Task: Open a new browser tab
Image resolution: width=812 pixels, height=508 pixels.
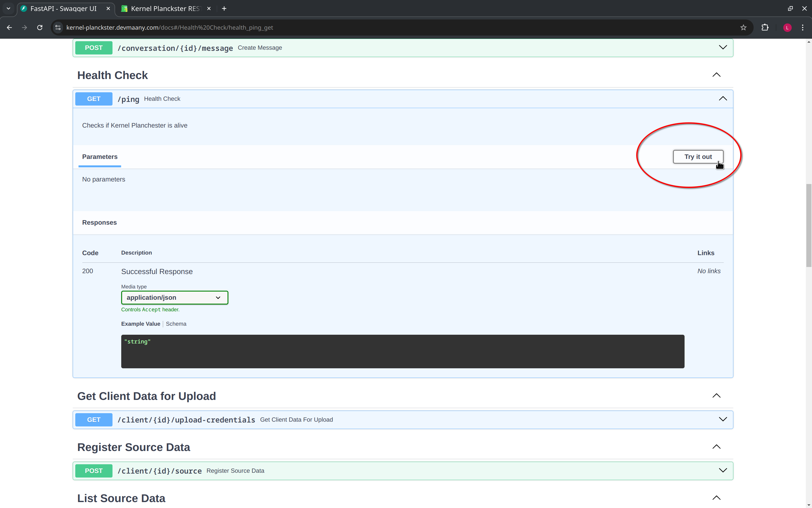Action: click(x=224, y=9)
